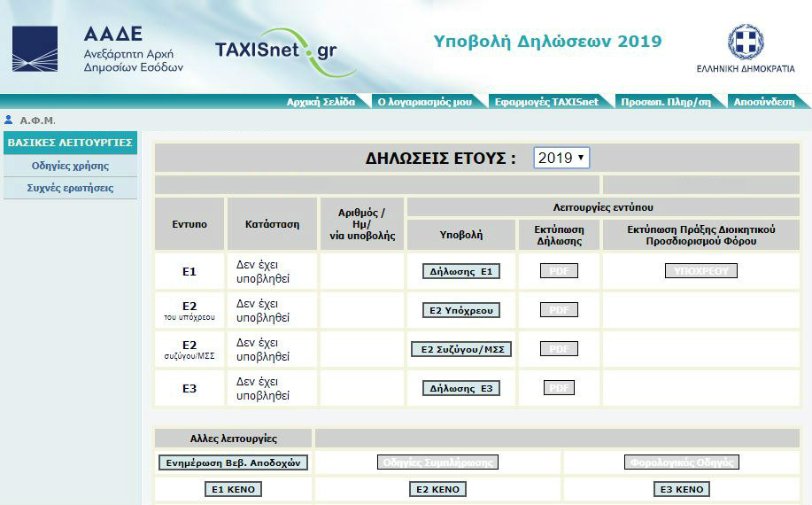Open Οδηγίες χρήσης link

[71, 166]
